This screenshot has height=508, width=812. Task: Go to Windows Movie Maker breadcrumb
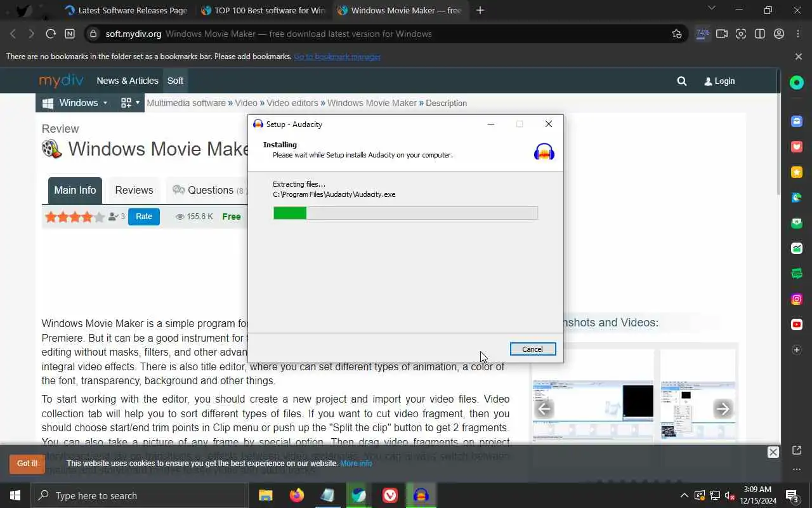372,103
